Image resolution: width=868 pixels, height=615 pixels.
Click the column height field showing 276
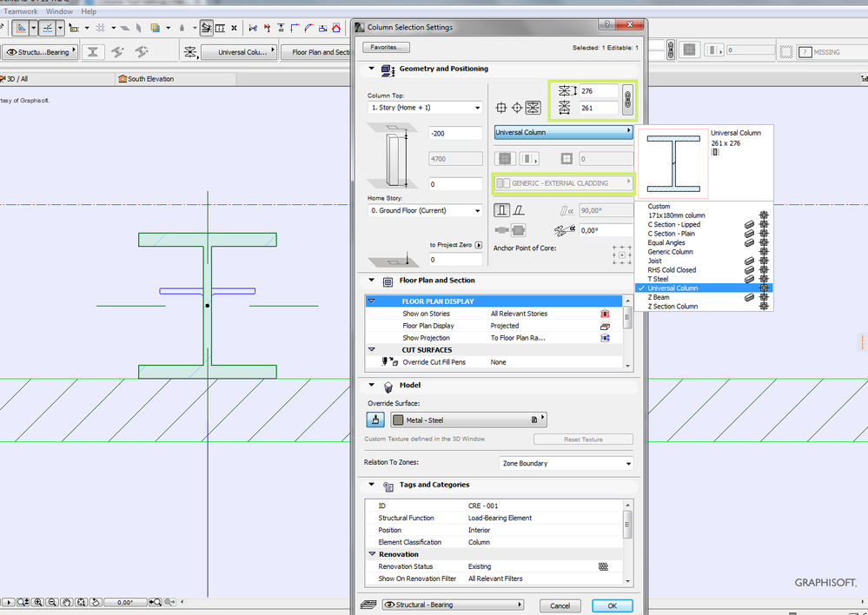(x=599, y=91)
